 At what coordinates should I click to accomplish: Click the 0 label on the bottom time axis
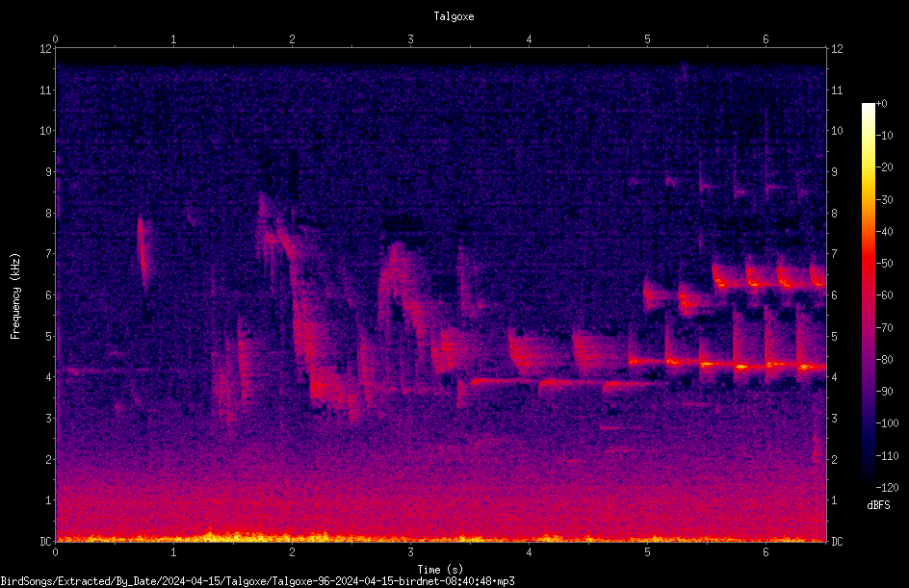click(55, 552)
